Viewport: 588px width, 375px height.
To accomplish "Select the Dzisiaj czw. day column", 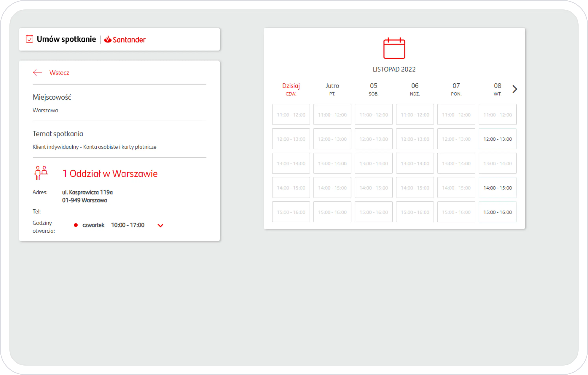I will point(291,89).
